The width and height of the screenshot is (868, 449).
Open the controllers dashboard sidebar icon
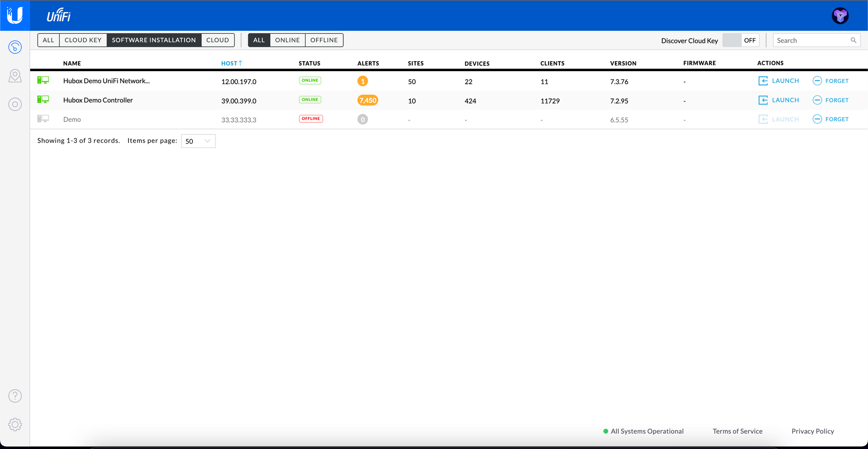tap(15, 47)
